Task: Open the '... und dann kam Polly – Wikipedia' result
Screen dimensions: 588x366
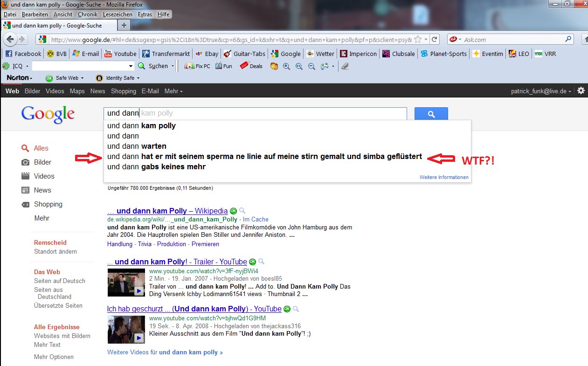Action: pos(167,211)
